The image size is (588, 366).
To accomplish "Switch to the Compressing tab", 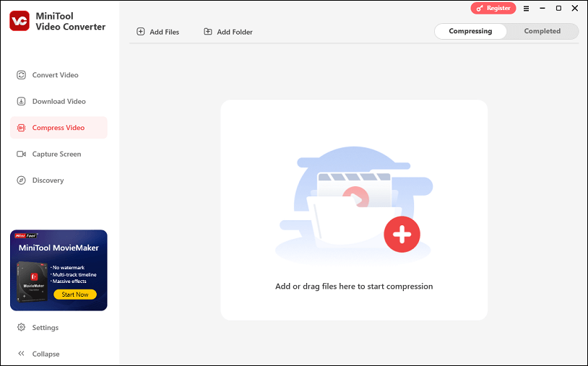I will [x=470, y=31].
